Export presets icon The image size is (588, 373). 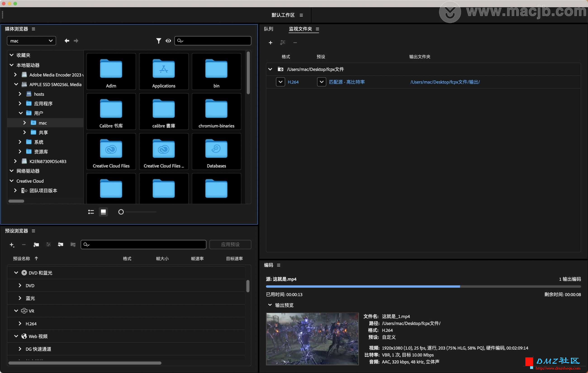click(73, 244)
